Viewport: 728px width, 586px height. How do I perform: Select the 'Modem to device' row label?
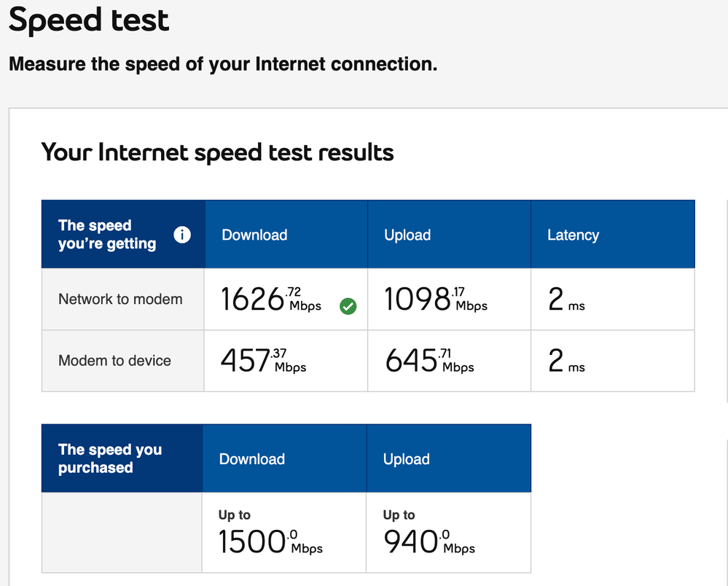[x=114, y=360]
